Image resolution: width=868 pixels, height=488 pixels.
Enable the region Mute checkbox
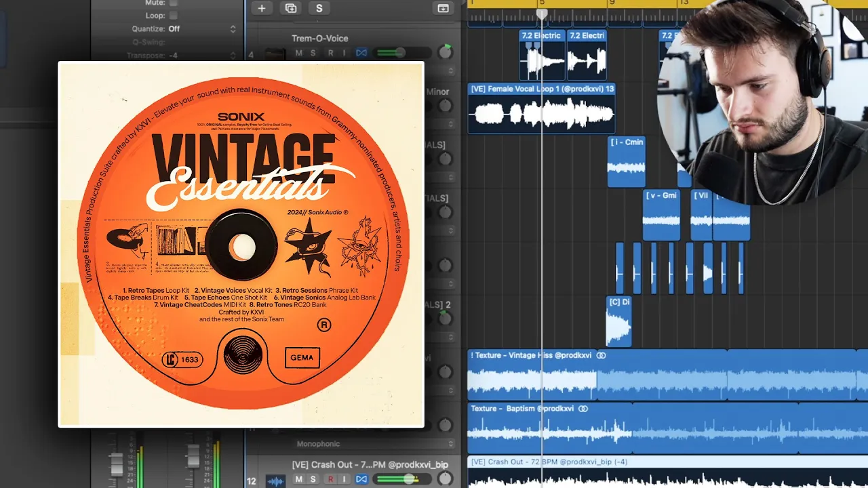tap(173, 3)
